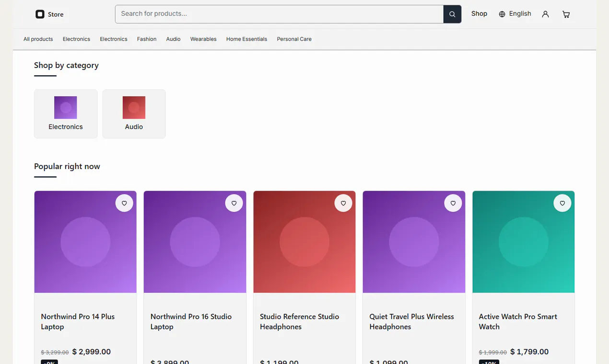
Task: Open the user account icon
Action: 545,14
